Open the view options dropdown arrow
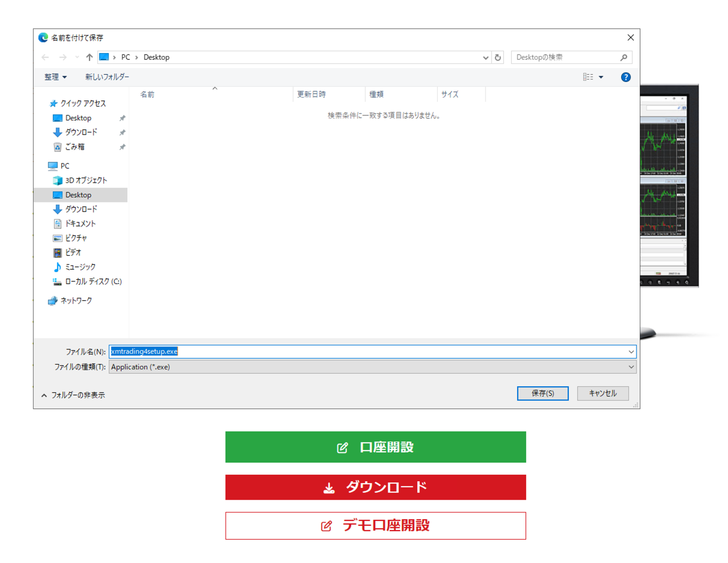 tap(601, 77)
